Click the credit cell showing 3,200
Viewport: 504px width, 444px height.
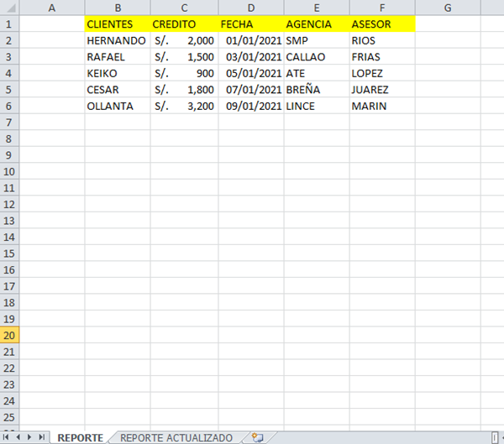pos(185,106)
